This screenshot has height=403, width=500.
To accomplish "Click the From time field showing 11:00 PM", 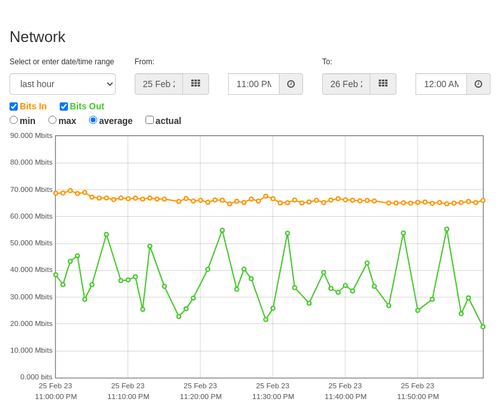I will 254,84.
